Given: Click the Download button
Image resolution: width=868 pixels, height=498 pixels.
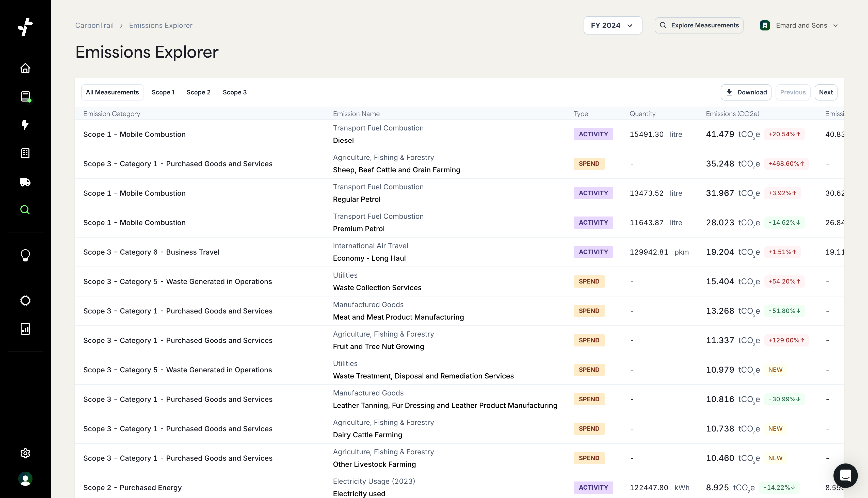Looking at the screenshot, I should (746, 92).
